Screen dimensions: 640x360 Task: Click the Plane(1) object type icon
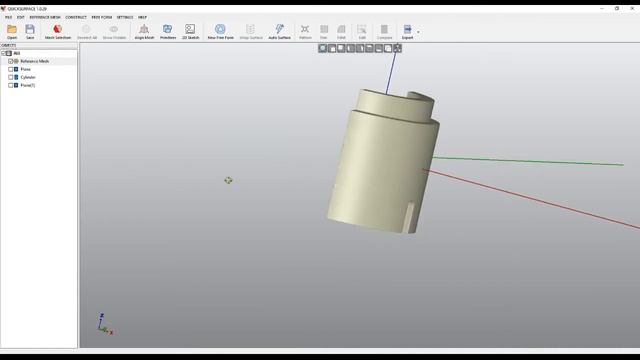click(16, 85)
